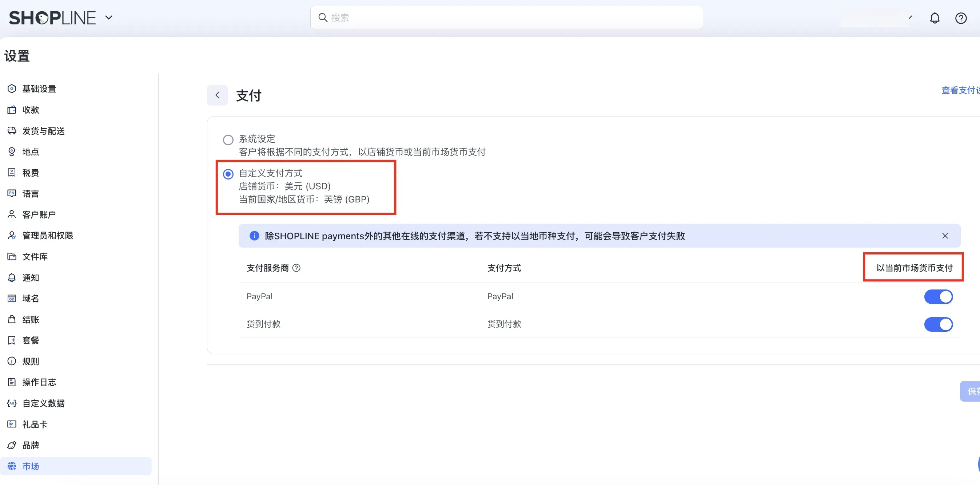The image size is (980, 485).
Task: Toggle PayPal market currency switch
Action: 938,296
